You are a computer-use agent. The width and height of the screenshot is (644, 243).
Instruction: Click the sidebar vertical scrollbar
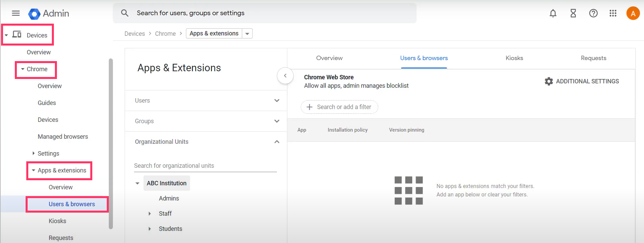pyautogui.click(x=111, y=143)
